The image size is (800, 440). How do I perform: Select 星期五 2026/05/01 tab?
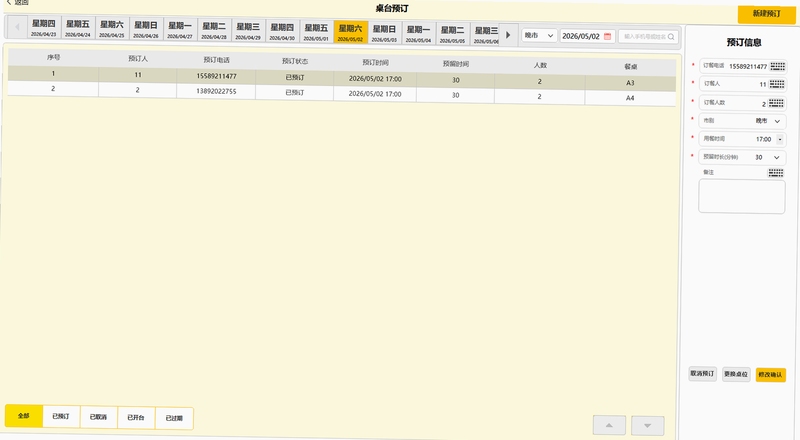(316, 32)
